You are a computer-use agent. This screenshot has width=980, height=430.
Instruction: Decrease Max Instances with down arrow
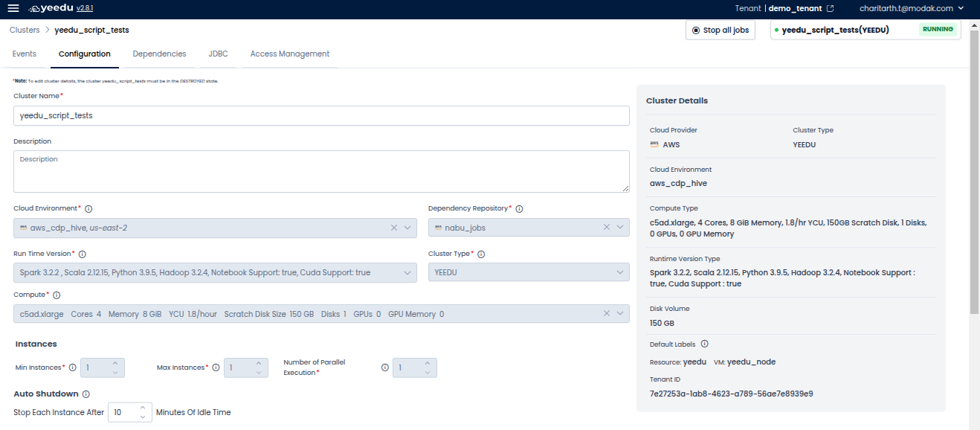tap(258, 372)
